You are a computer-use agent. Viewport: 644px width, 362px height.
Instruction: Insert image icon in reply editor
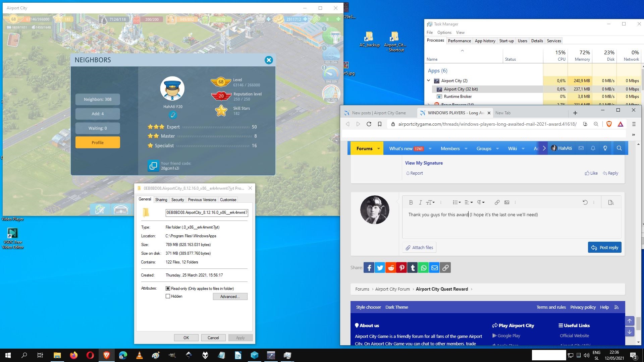click(507, 202)
